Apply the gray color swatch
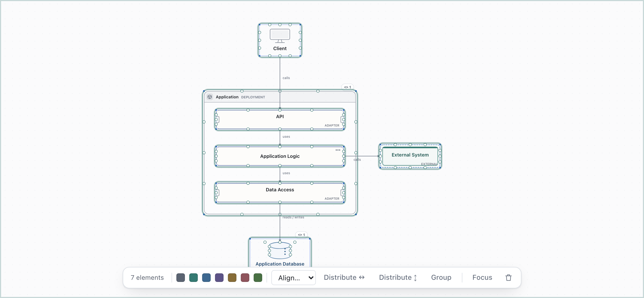644x298 pixels. tap(181, 278)
